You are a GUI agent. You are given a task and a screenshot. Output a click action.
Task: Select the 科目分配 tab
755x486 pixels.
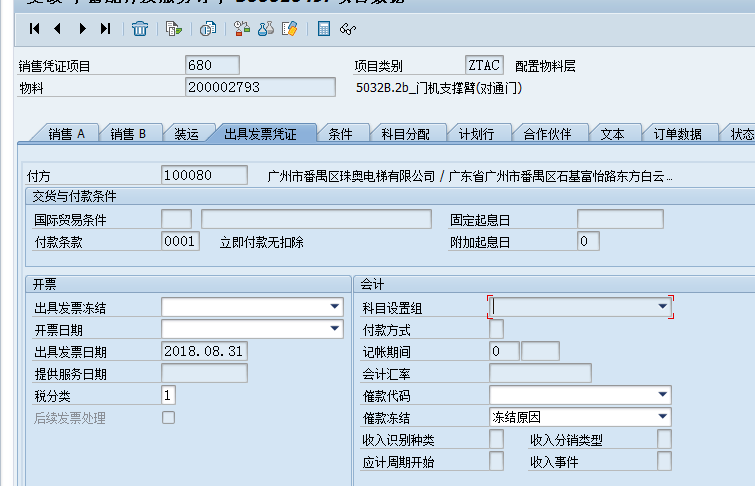click(405, 134)
